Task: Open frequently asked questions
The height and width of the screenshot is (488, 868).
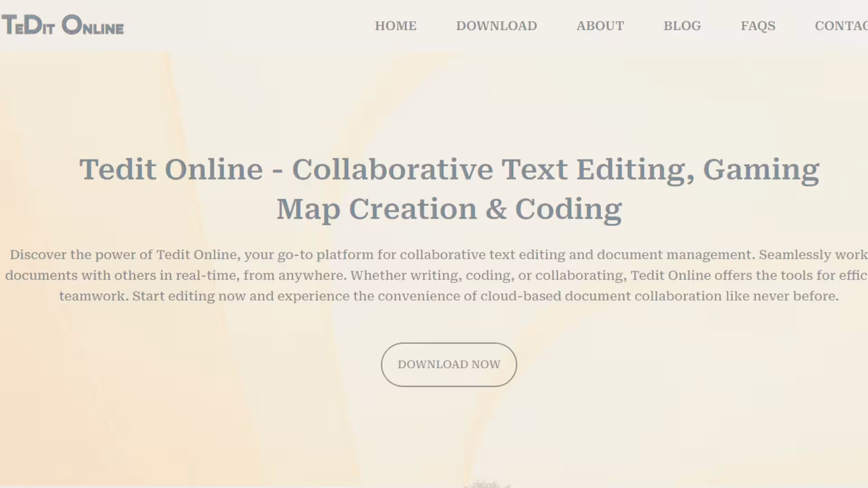Action: 758,26
